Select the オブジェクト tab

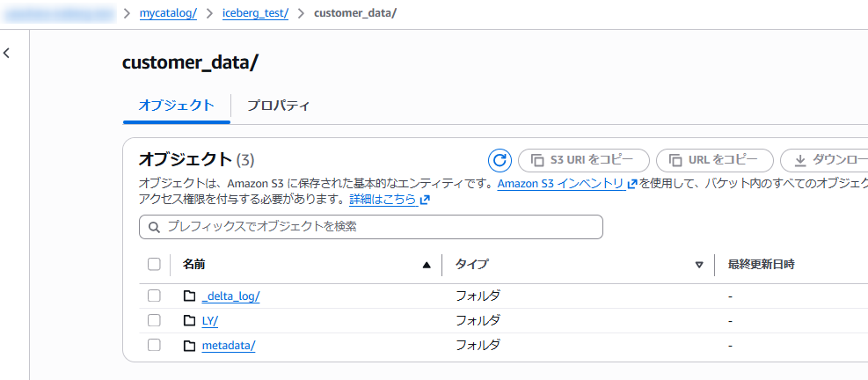[176, 106]
